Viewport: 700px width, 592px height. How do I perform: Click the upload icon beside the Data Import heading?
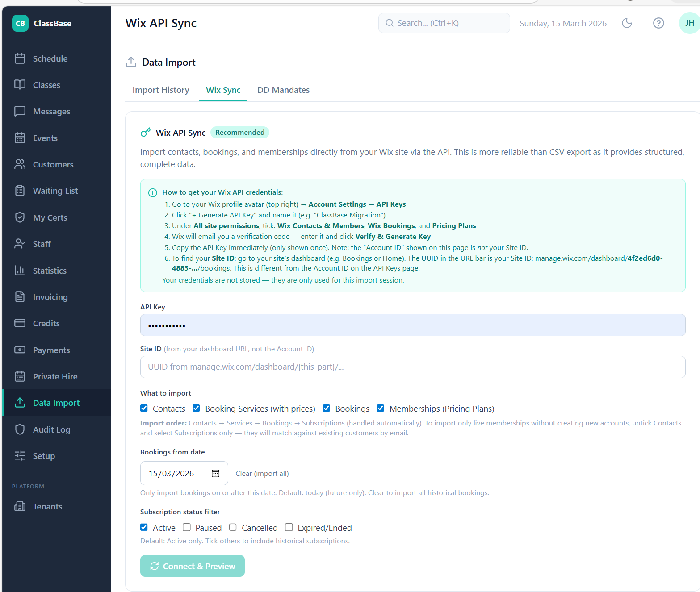coord(131,62)
